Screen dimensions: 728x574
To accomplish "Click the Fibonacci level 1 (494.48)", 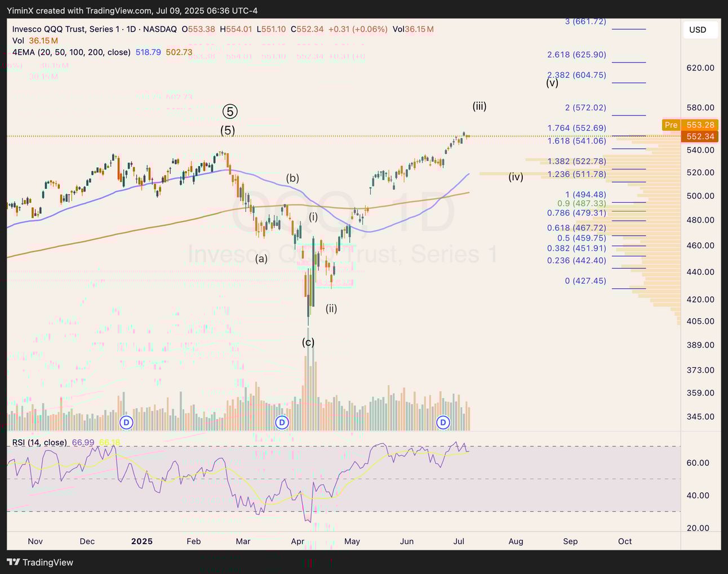I will pyautogui.click(x=585, y=194).
